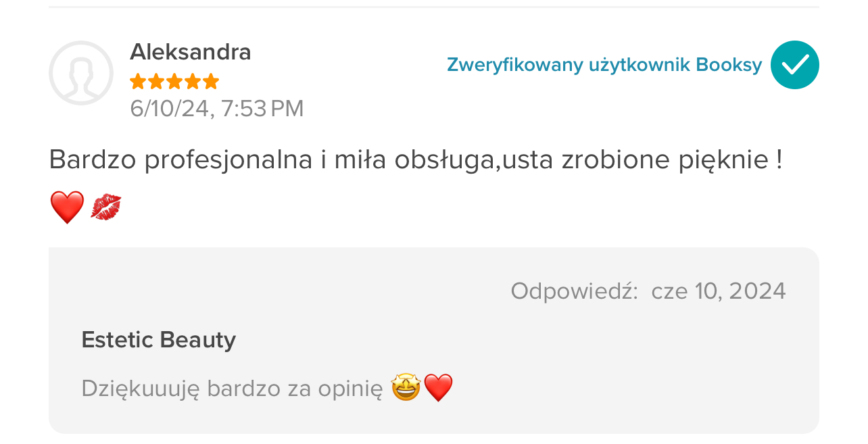
Task: Click the review timestamp 6/10/24, 7:53 PM
Action: 216,108
